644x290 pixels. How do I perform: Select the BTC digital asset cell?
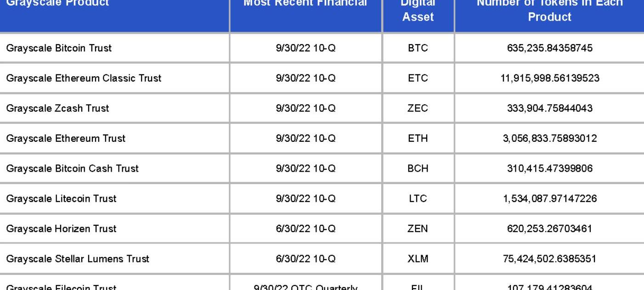[418, 48]
